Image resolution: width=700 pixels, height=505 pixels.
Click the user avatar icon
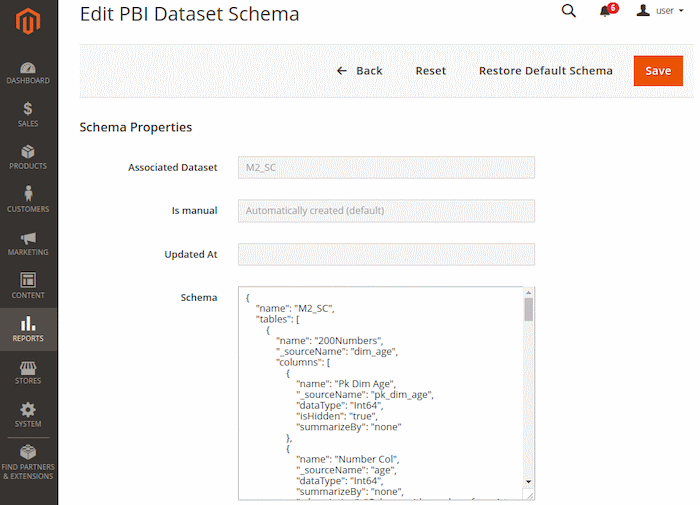pyautogui.click(x=643, y=10)
